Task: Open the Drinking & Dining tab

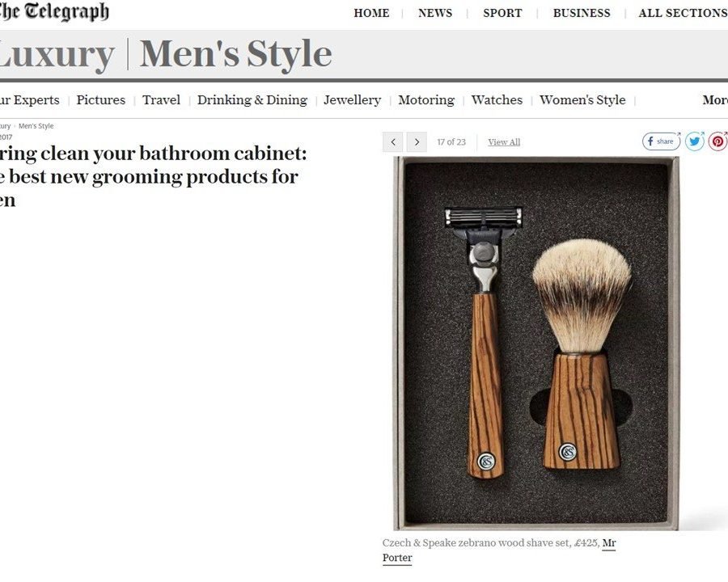Action: (x=252, y=100)
